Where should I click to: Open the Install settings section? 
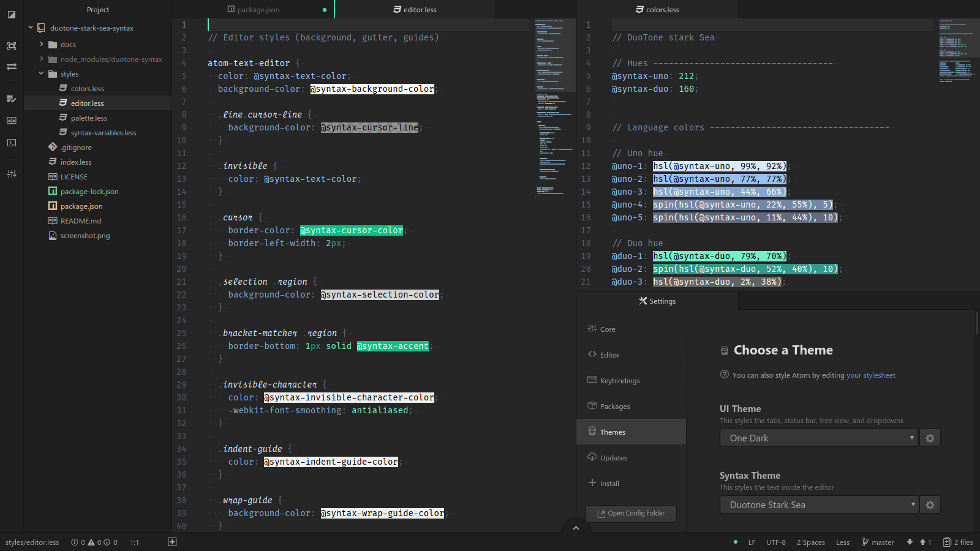pyautogui.click(x=631, y=483)
